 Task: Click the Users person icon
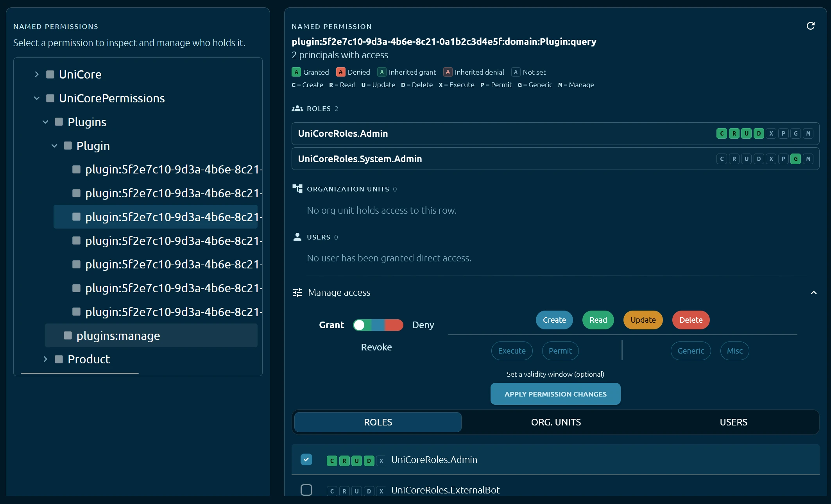click(297, 237)
